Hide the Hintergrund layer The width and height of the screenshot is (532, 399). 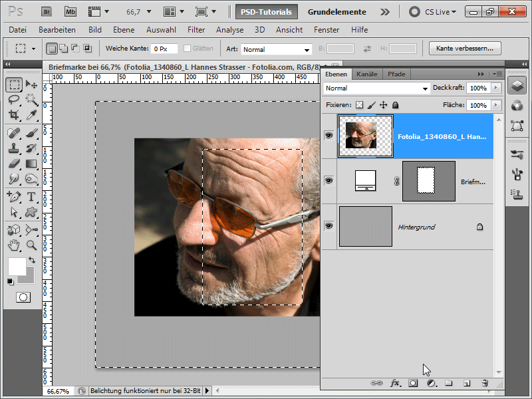click(x=329, y=226)
